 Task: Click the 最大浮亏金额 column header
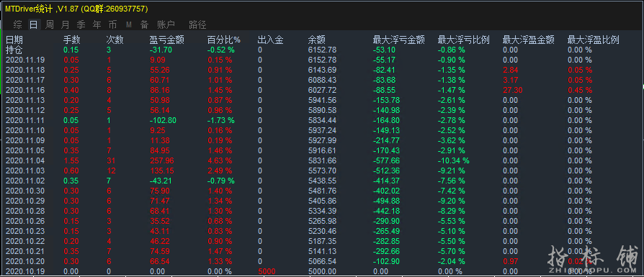point(398,40)
